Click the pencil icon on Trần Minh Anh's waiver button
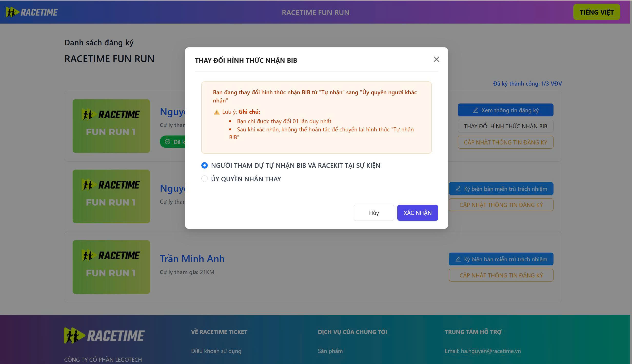 pos(458,259)
